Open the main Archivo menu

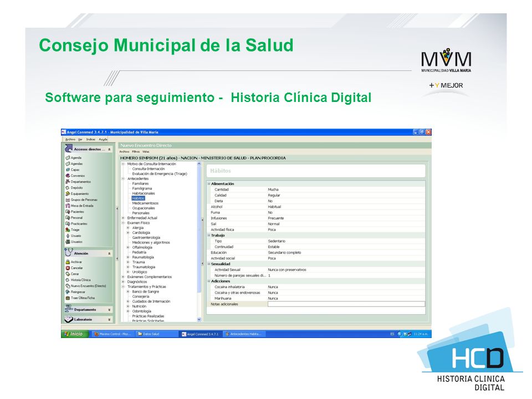[70, 140]
